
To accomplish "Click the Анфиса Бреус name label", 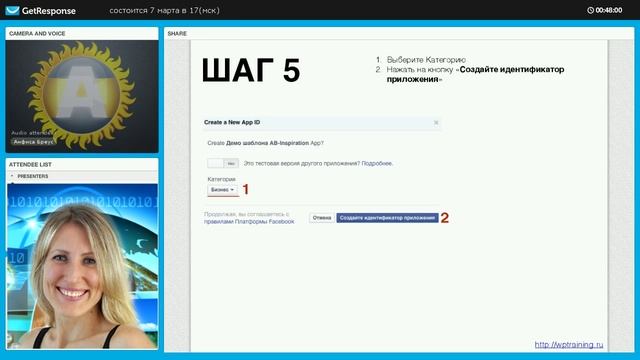I will (33, 142).
